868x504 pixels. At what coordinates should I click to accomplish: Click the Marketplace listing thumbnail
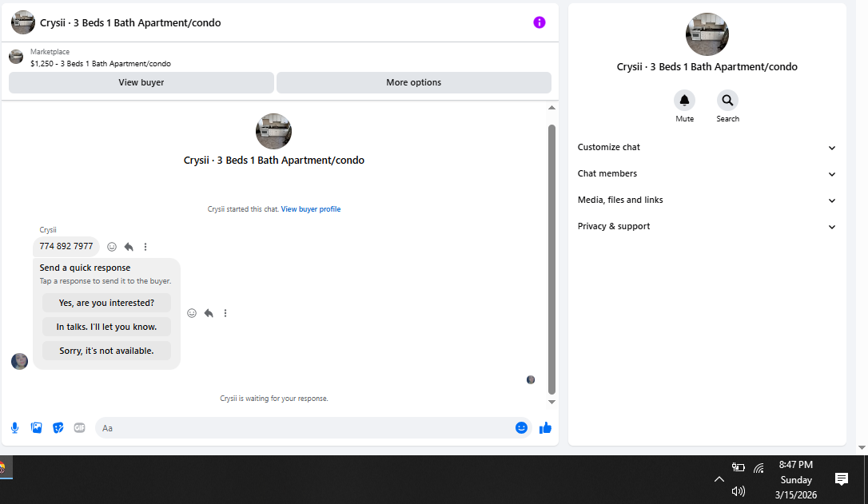pos(16,57)
